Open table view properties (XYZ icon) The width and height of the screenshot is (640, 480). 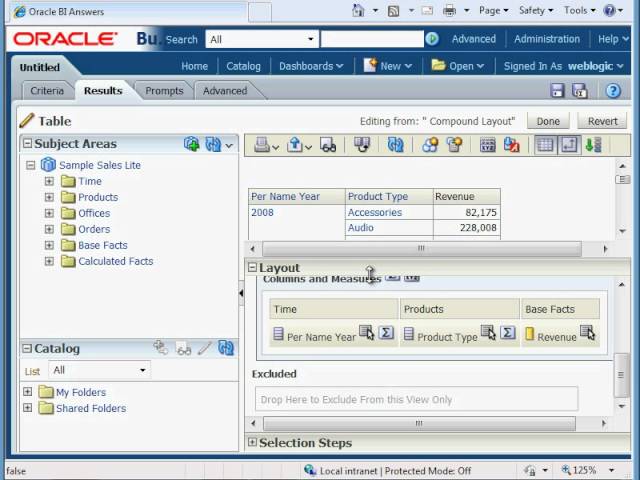pyautogui.click(x=488, y=145)
